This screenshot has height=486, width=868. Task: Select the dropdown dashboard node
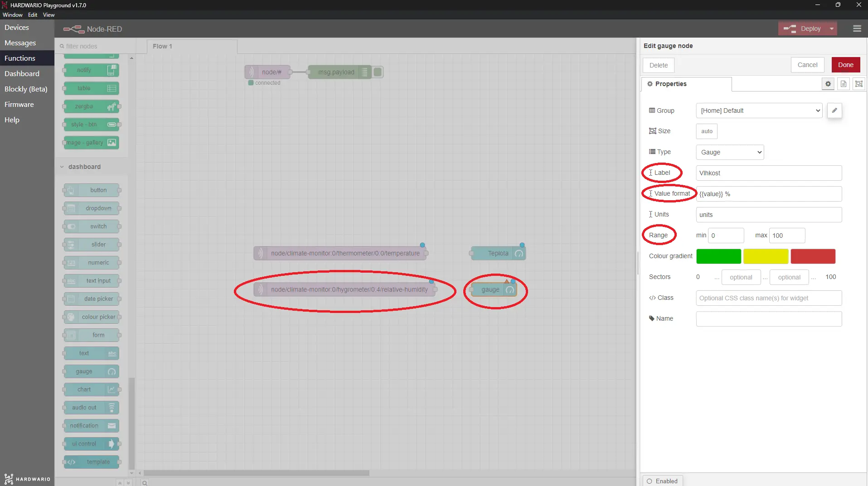point(92,208)
